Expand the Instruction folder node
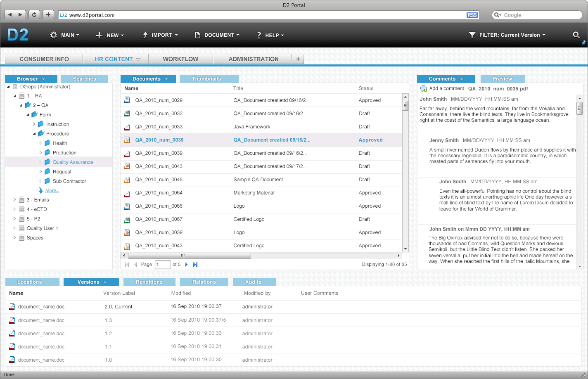Screen dimensions: 588x379 click(x=34, y=124)
